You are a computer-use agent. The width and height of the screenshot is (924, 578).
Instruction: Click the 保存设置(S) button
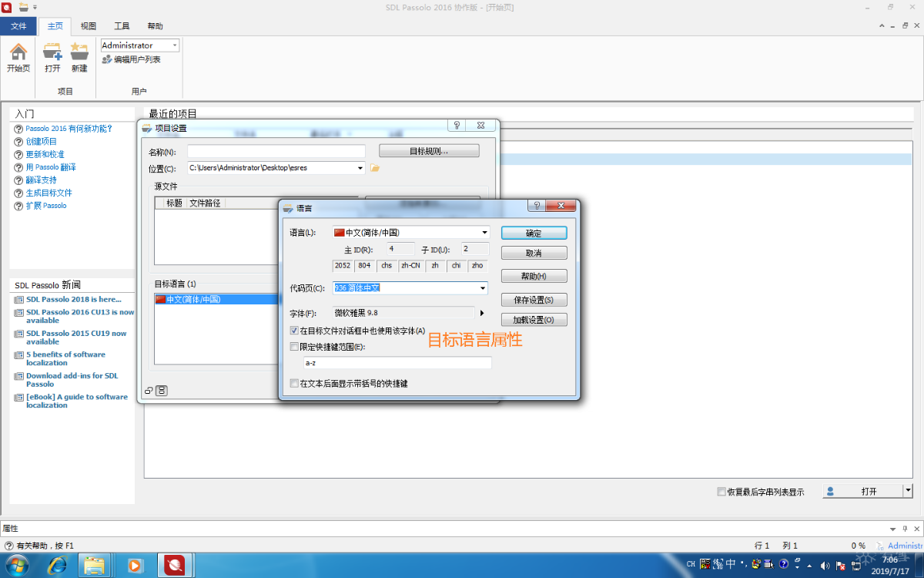tap(534, 300)
